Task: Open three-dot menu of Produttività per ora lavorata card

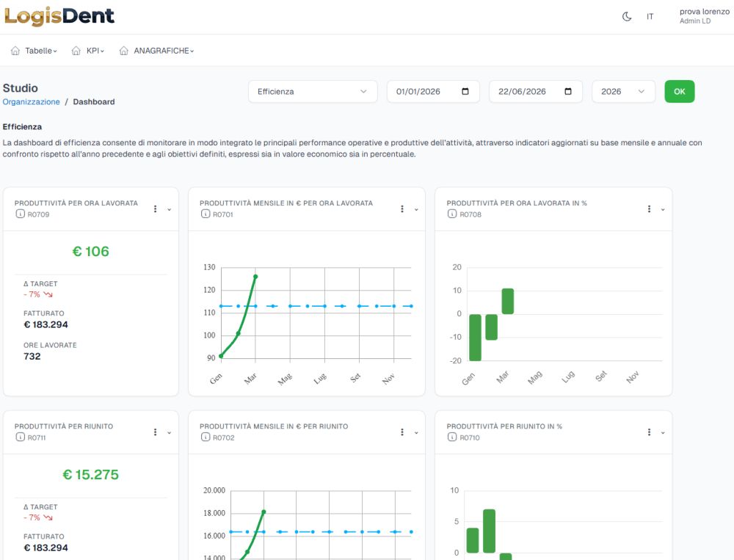Action: click(x=156, y=209)
